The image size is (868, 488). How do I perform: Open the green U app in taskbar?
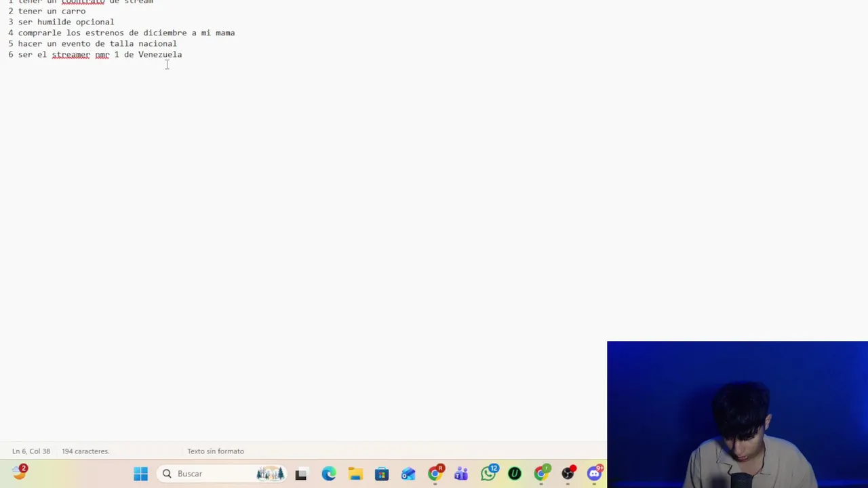[515, 474]
